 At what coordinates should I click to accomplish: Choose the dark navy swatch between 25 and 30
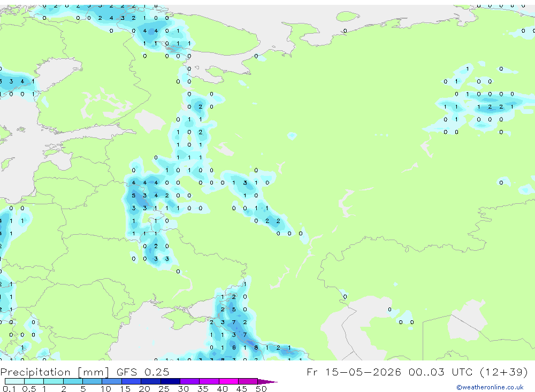170,381
